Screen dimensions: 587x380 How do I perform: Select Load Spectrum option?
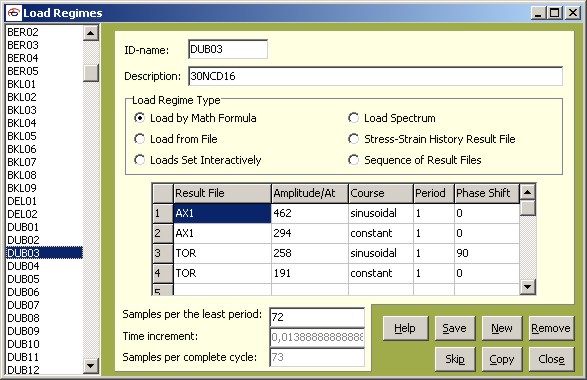392,118
